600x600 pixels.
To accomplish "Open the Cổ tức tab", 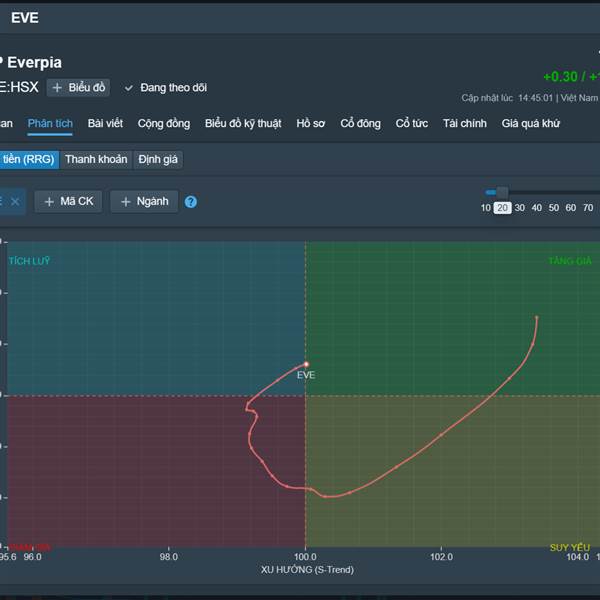I will pyautogui.click(x=412, y=123).
